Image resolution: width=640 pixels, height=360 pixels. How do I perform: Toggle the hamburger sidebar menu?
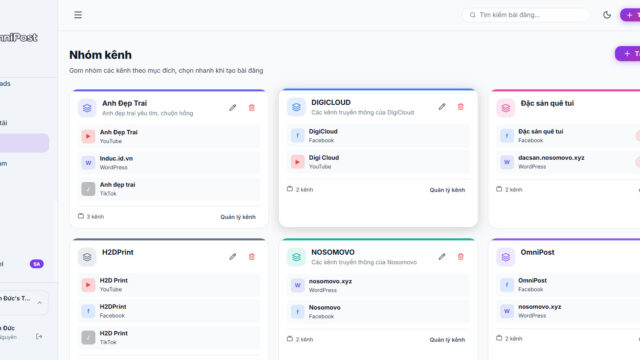tap(78, 15)
